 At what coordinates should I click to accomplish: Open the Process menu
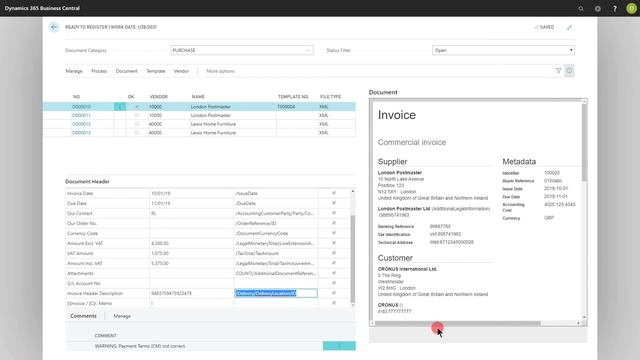click(x=99, y=71)
